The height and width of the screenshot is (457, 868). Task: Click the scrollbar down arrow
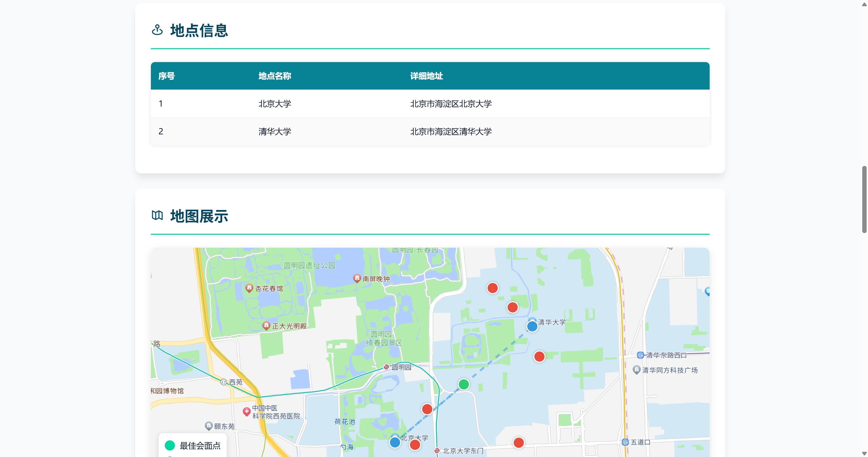click(864, 454)
